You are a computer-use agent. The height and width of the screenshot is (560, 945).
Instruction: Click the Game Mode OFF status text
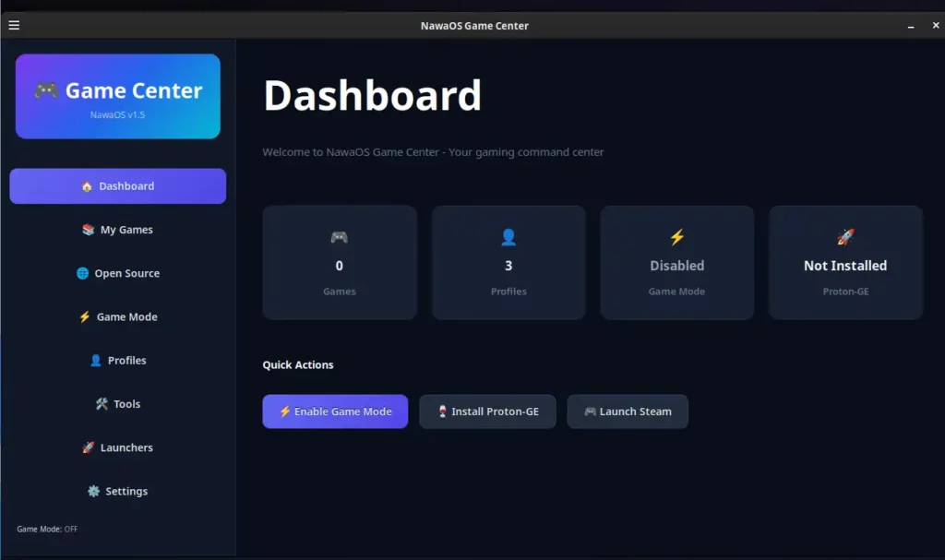pos(47,529)
